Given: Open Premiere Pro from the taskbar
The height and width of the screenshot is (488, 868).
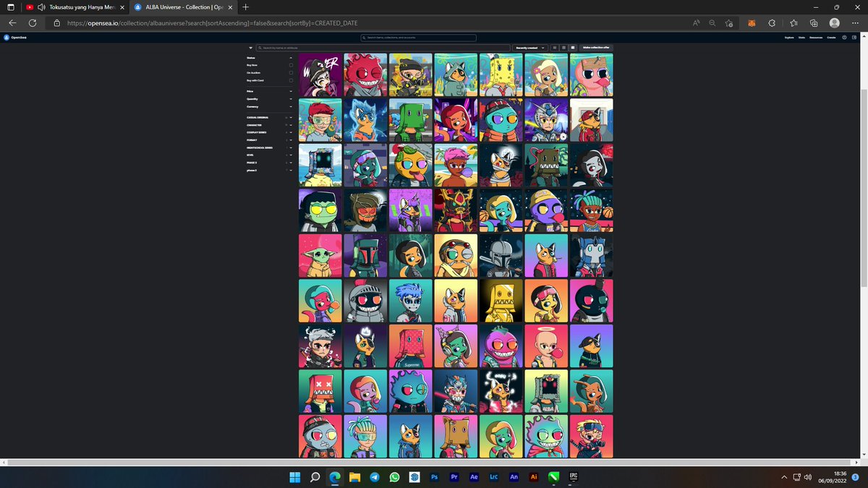Looking at the screenshot, I should pos(454,477).
